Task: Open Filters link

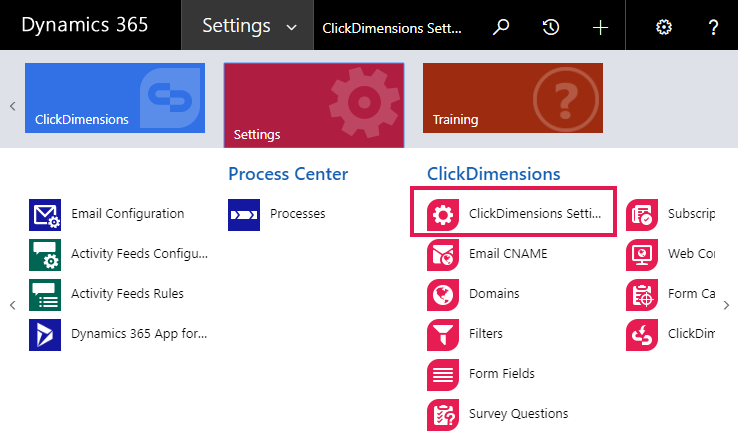Action: coord(486,334)
